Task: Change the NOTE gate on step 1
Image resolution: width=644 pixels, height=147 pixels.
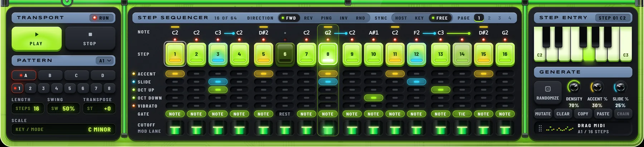Action: click(x=175, y=114)
